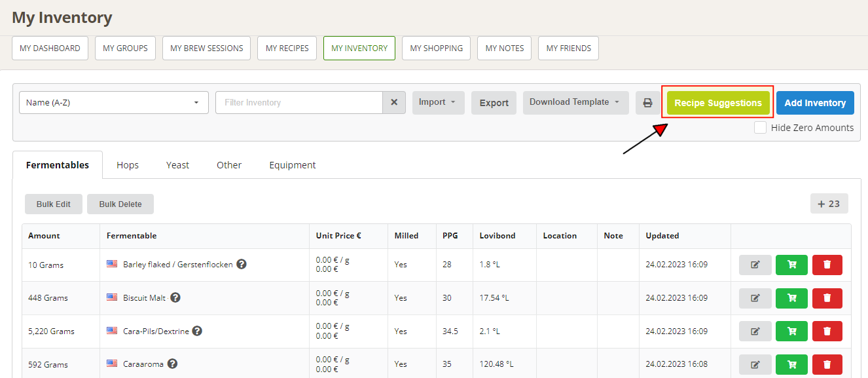Expand the Import dropdown
Image resolution: width=868 pixels, height=378 pixels.
(x=438, y=103)
